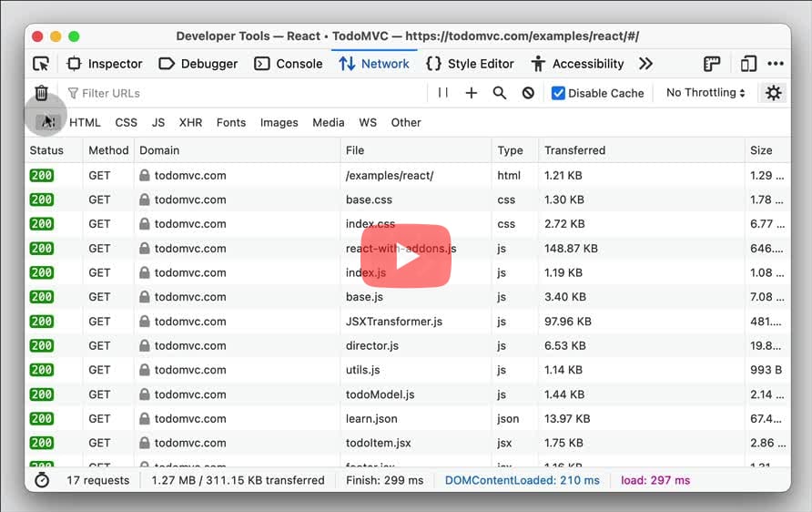Select the learn.json request

[x=408, y=419]
